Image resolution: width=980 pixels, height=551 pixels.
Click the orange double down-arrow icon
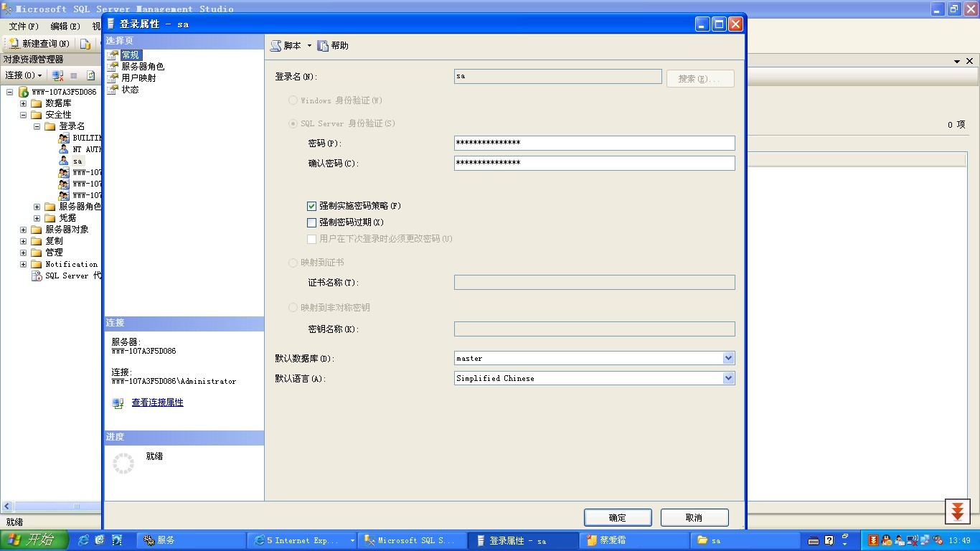coord(958,511)
